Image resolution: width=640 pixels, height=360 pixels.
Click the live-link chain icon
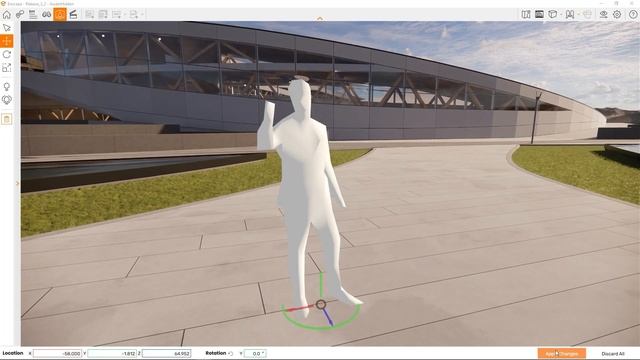click(20, 15)
